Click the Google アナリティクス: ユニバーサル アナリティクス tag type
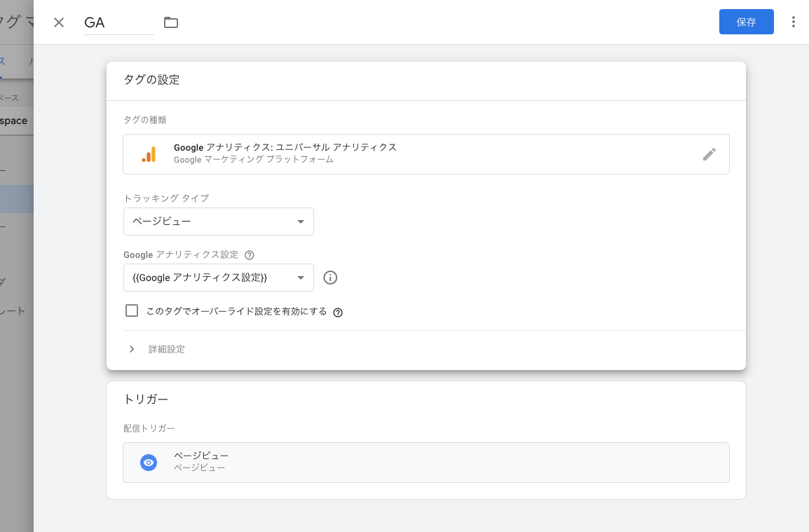Viewport: 809px width, 532px height. point(426,154)
